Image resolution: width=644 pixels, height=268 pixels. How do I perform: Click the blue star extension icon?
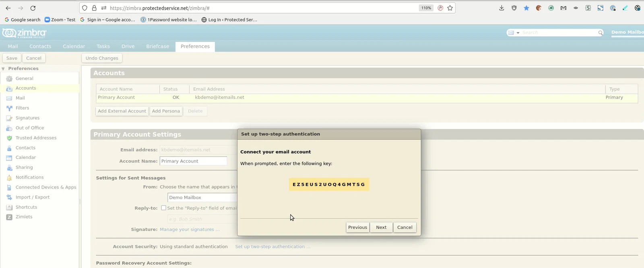click(526, 8)
